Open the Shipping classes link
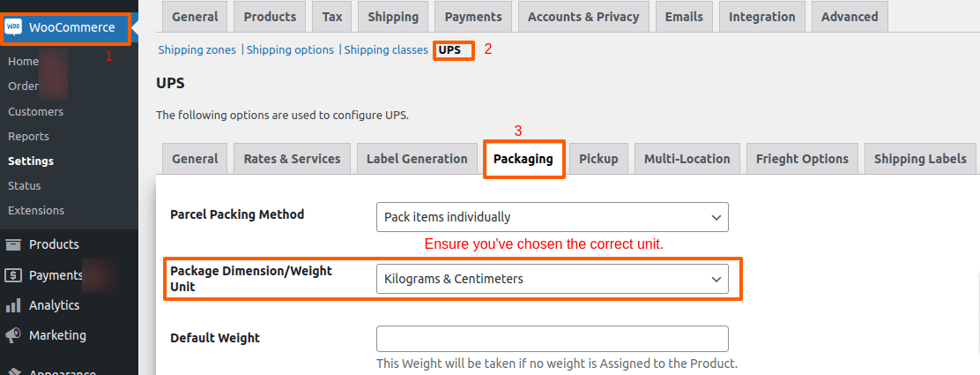 click(x=386, y=50)
